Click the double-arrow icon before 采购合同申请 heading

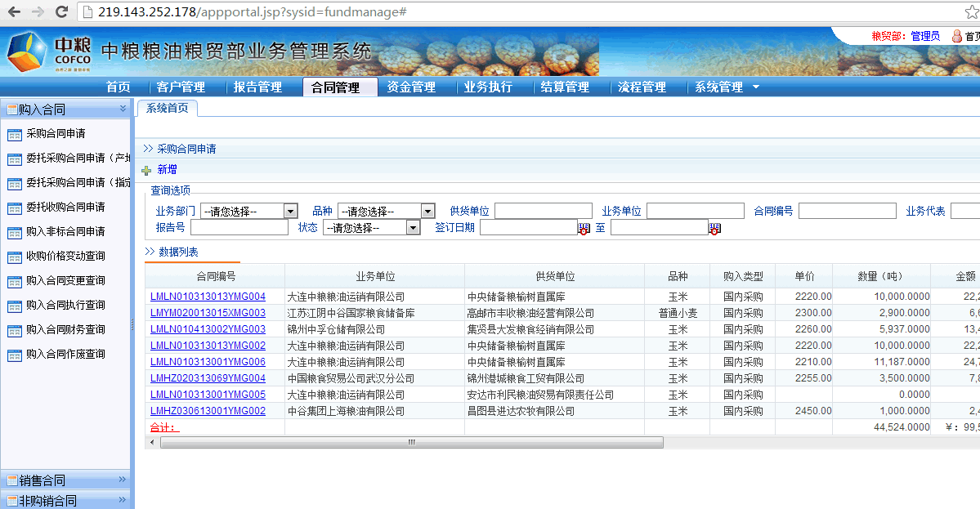[148, 149]
